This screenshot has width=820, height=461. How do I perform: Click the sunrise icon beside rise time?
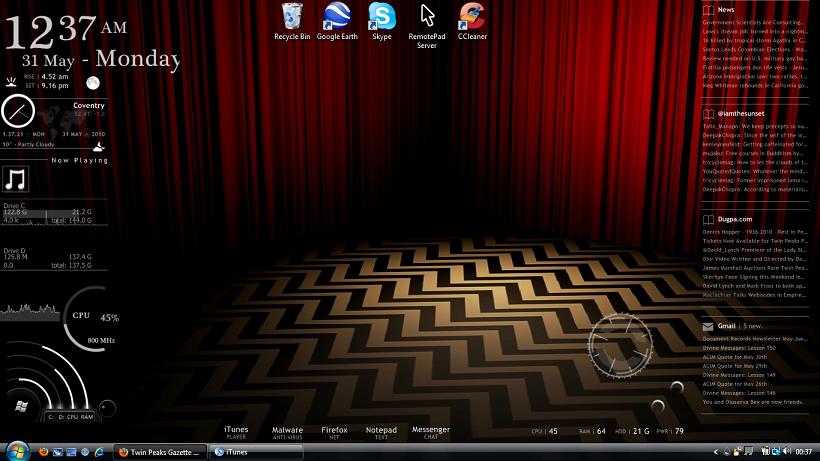pos(11,82)
